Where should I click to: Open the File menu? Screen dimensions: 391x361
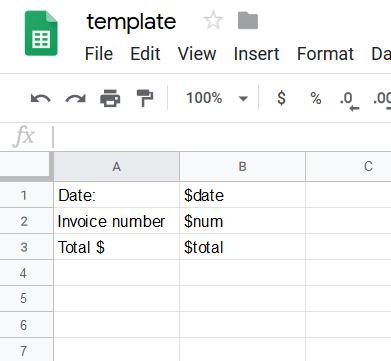click(x=99, y=54)
